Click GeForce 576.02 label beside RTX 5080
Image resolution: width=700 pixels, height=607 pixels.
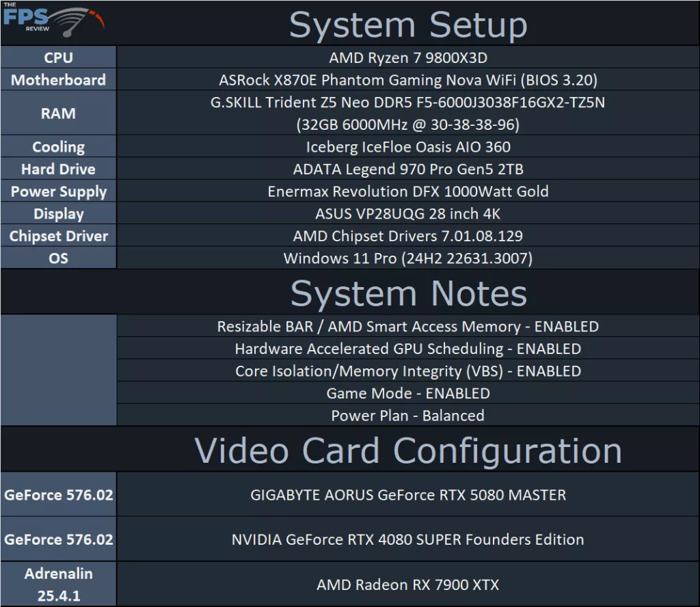[59, 494]
